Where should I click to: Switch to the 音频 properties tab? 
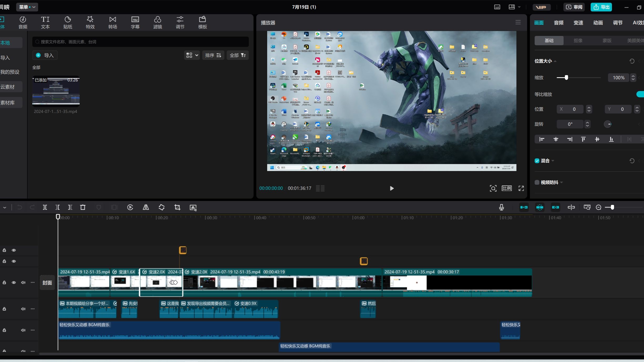559,23
